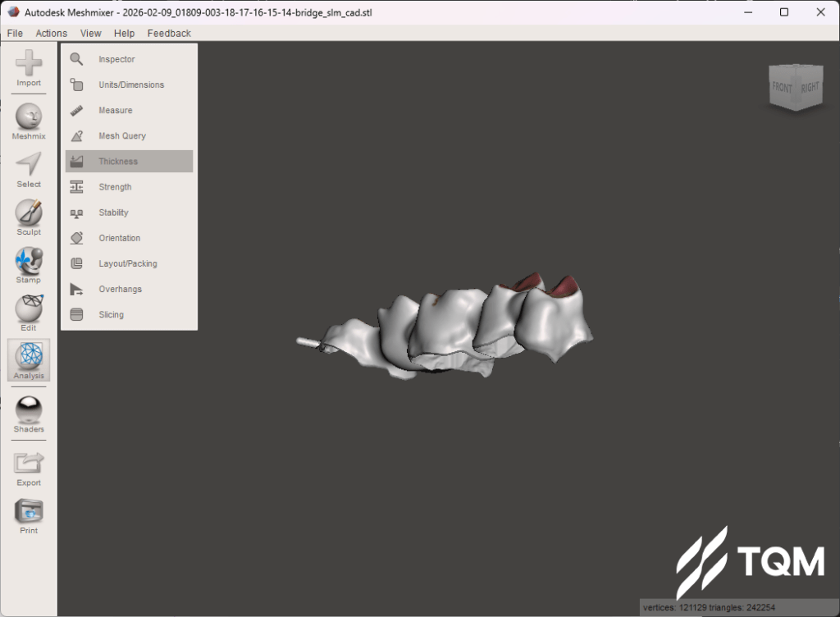Open the Stamp tool
The height and width of the screenshot is (617, 840).
[29, 263]
